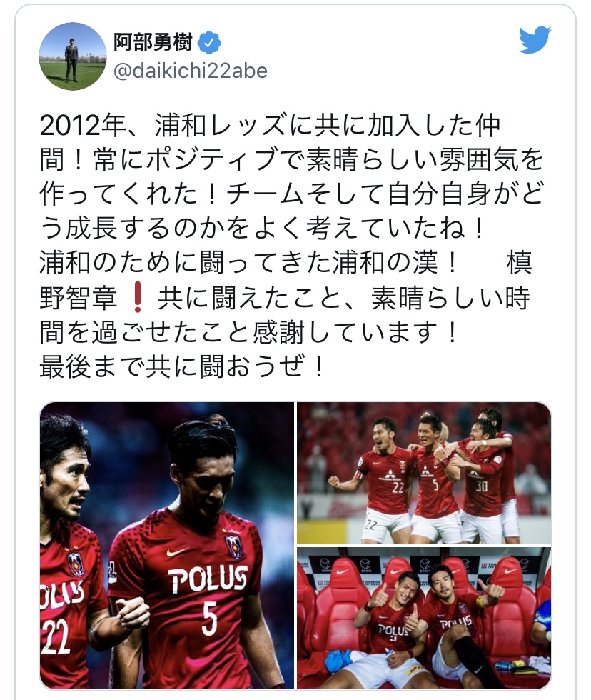The width and height of the screenshot is (591, 700).
Task: Click the number 22 on the left jersey
Action: 55,637
